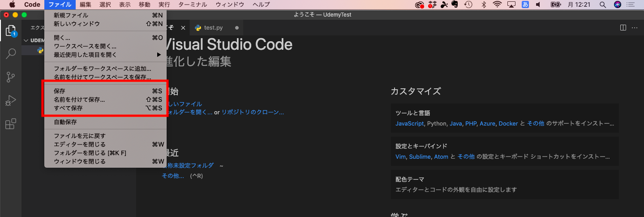
Task: Select 保存 from the File menu
Action: pos(60,91)
